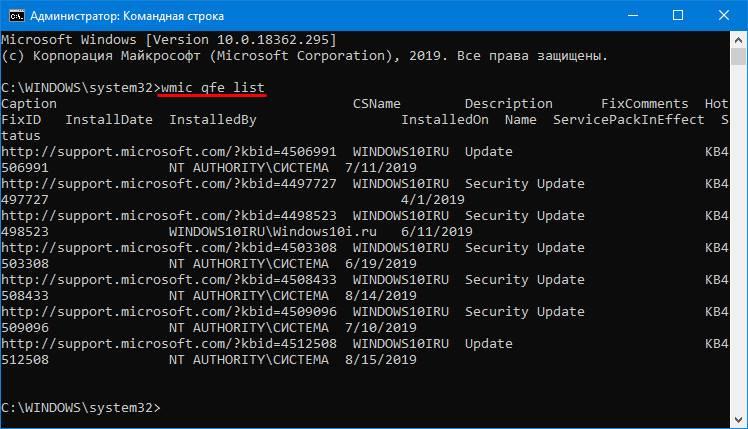Click the underlined wmic qfe list command

click(213, 88)
